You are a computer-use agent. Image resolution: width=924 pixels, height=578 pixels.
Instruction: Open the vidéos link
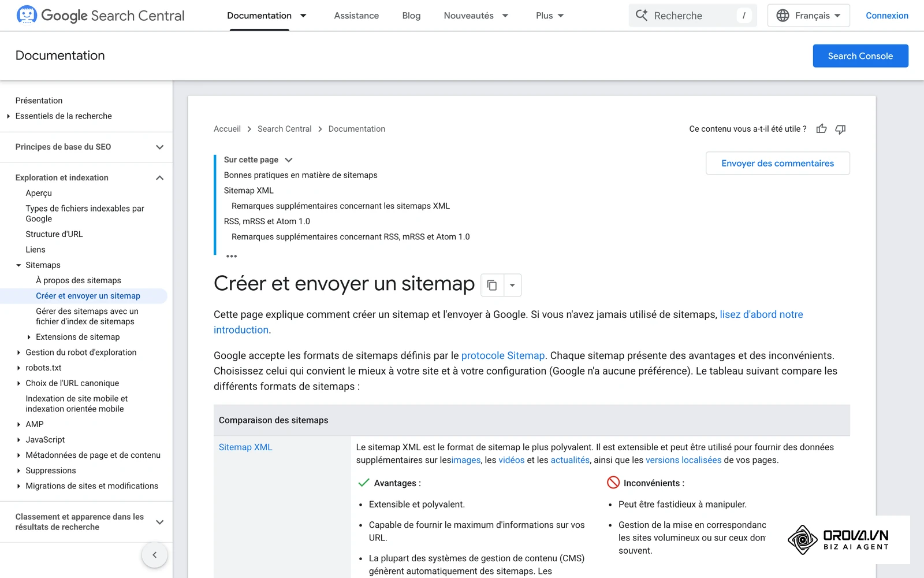[512, 460]
